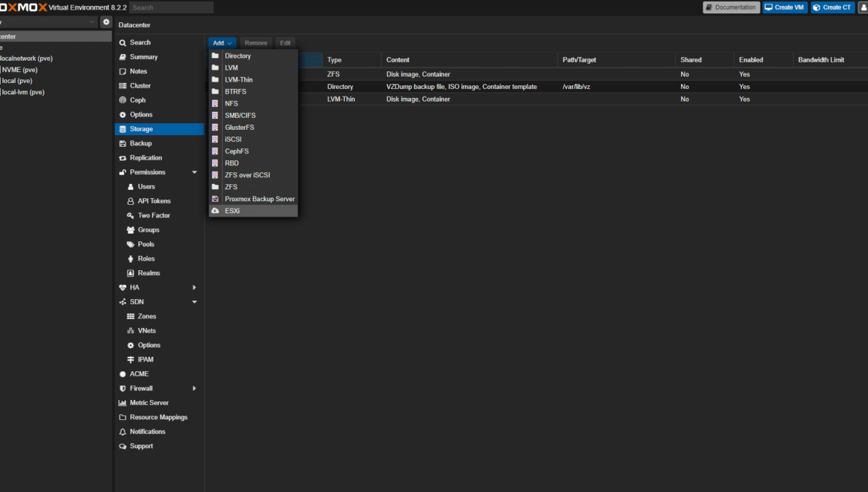Click the Documentation button

point(731,7)
